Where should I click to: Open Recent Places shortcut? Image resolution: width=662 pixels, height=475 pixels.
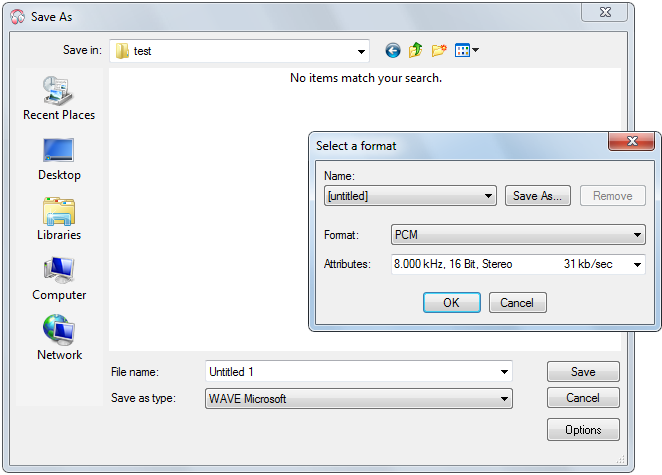[x=59, y=99]
